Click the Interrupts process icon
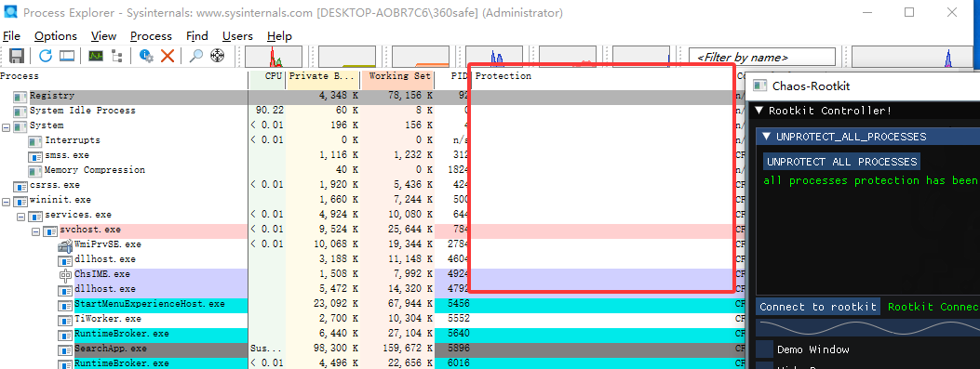Viewport: 980px width, 369px height. point(35,141)
